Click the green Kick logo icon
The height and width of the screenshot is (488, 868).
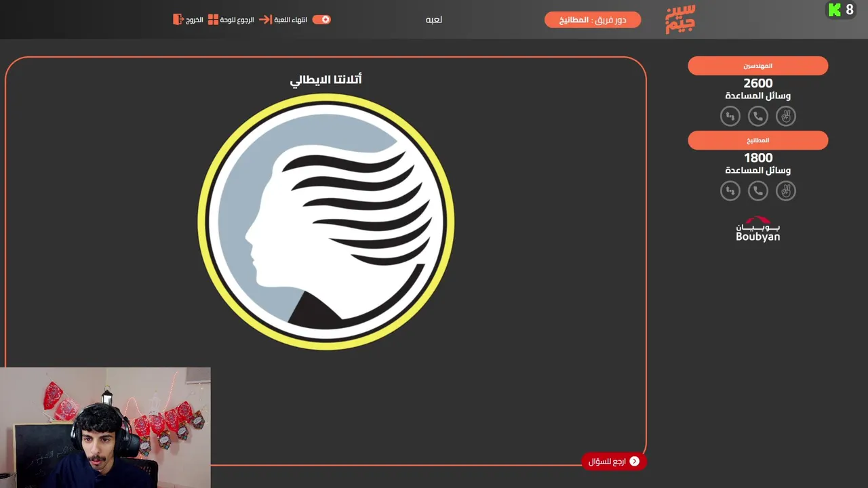click(834, 10)
